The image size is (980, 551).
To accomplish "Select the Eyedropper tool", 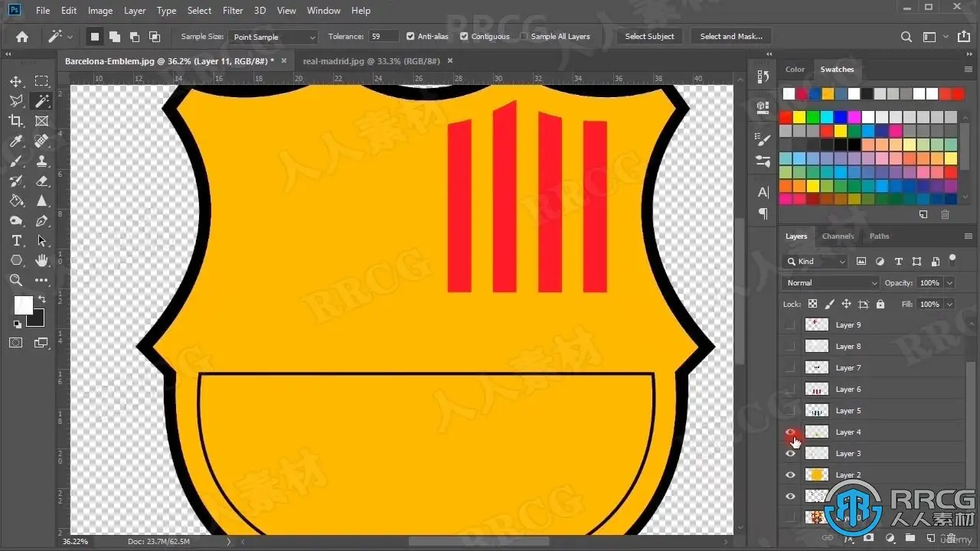I will point(16,141).
